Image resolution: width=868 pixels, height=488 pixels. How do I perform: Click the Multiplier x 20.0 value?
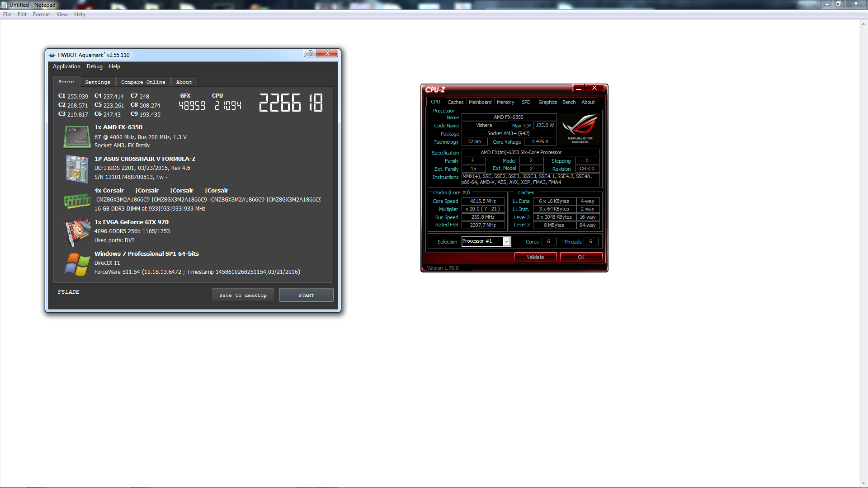[483, 209]
